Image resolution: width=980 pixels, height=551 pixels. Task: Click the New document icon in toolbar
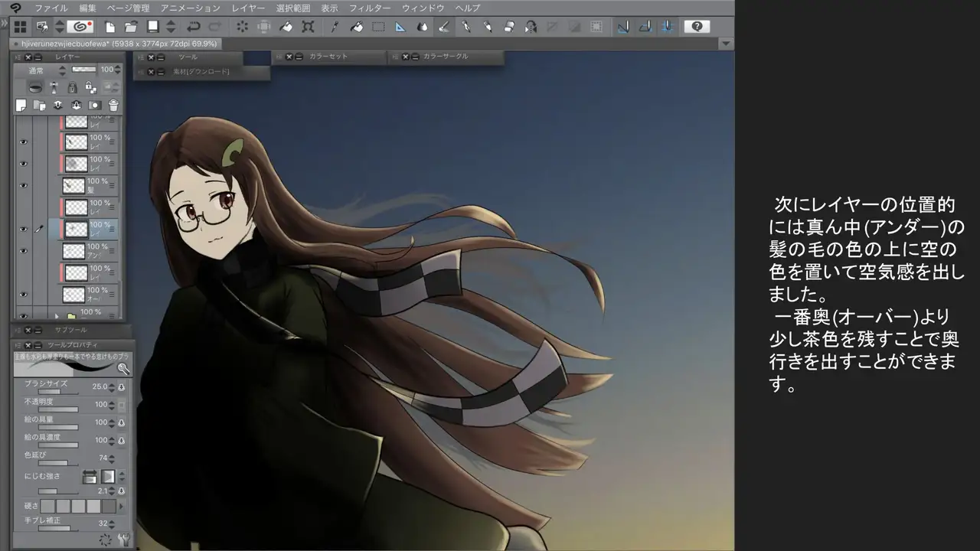click(110, 27)
